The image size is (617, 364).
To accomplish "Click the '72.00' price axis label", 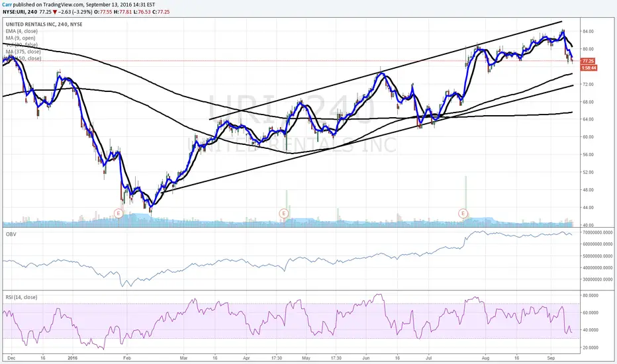I will 589,84.
